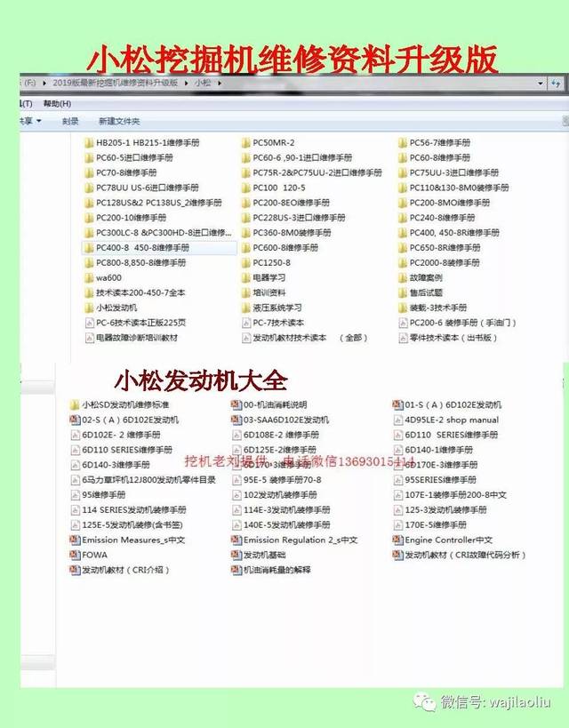Screen dimensions: 569x728
Task: Open the PC50MR-2 folder icon
Action: (245, 142)
